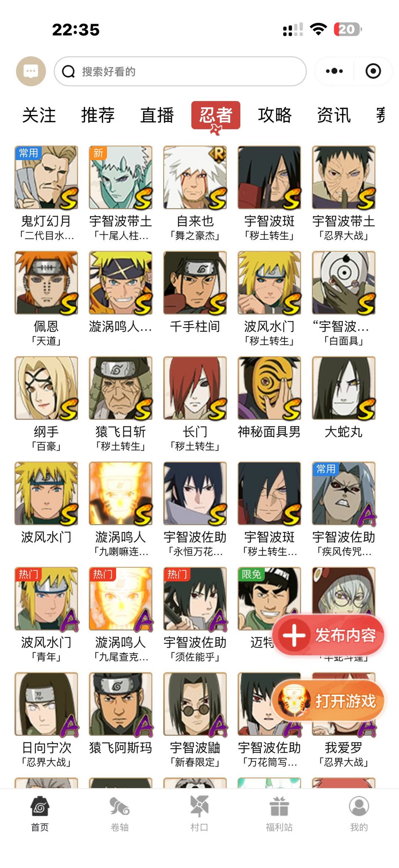Open the chat message bubble icon
Screen dimensions: 399x868
pos(31,71)
